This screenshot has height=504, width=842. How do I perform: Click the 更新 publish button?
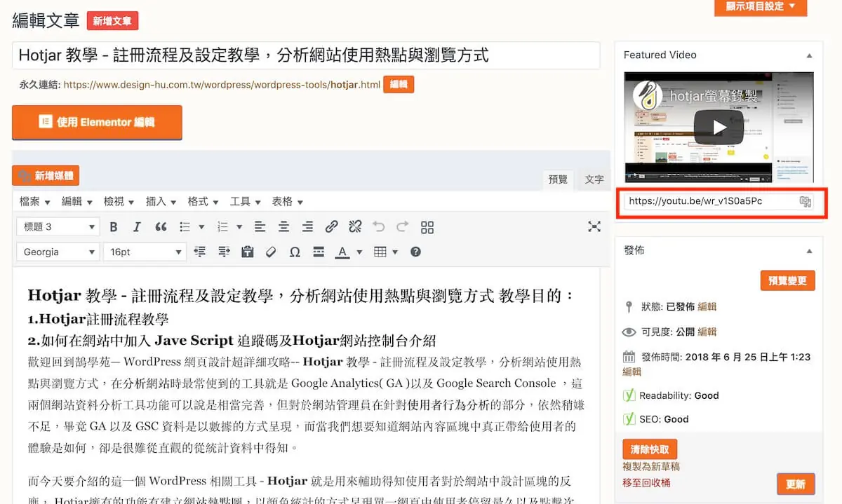coord(796,484)
